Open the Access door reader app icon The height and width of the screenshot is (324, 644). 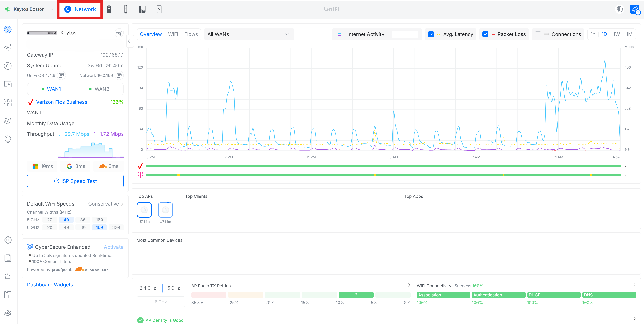tap(126, 9)
